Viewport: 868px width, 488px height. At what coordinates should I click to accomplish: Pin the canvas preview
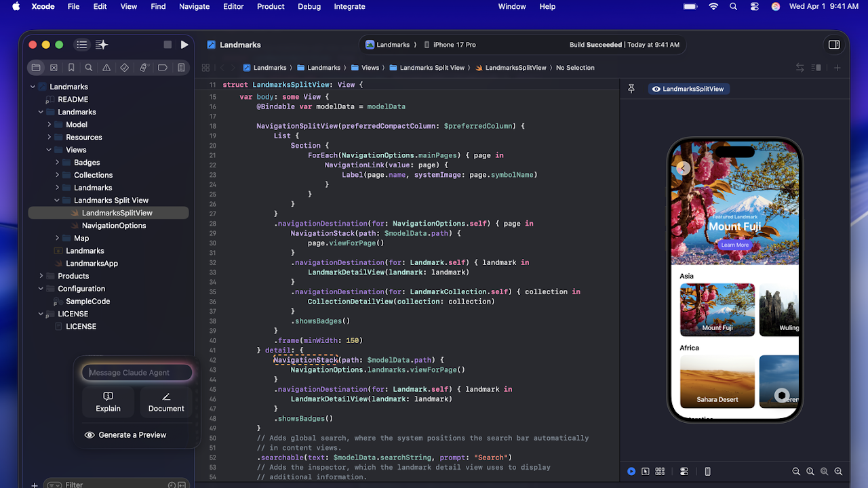pos(631,89)
